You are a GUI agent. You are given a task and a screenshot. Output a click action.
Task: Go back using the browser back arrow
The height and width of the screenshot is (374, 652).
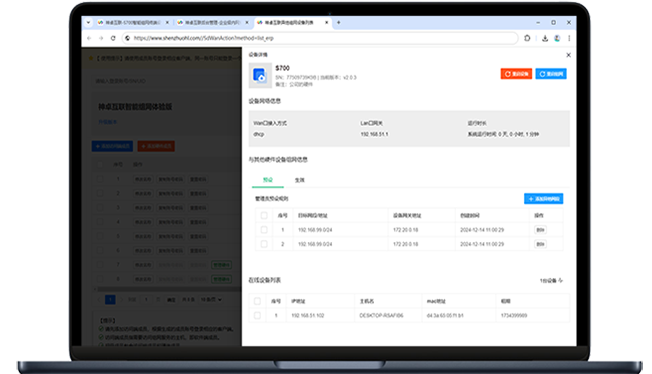pos(89,38)
